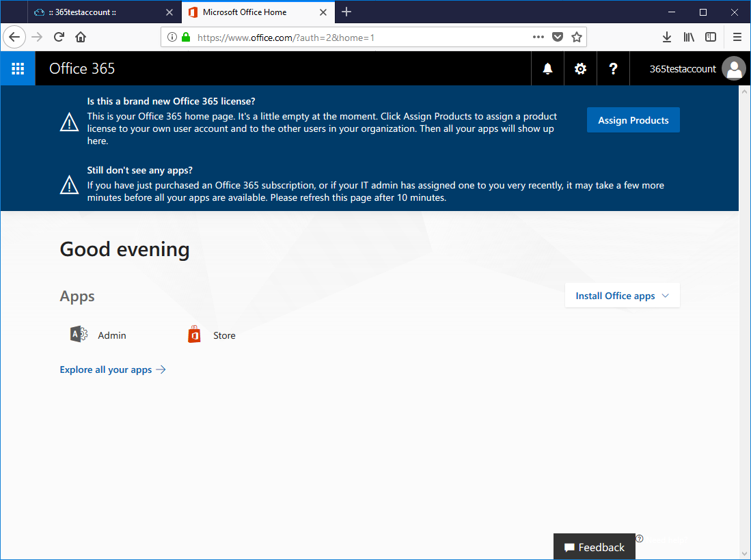
Task: Expand the Install Office apps dropdown
Action: [622, 296]
